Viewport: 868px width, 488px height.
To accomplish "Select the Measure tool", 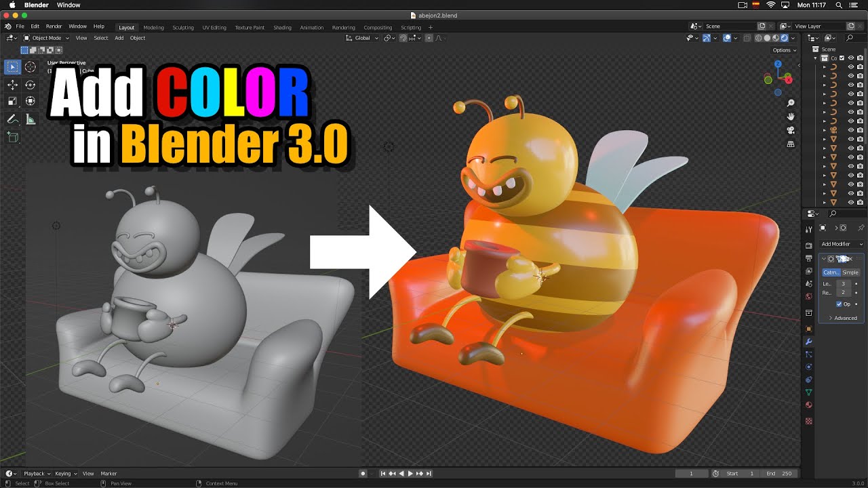I will (31, 119).
